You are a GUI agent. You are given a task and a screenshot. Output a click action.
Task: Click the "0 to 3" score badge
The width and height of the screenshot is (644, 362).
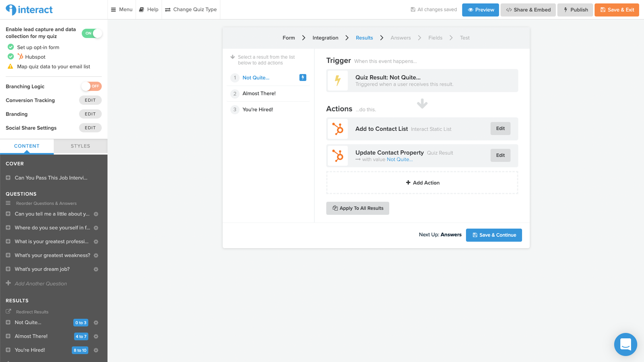(80, 322)
